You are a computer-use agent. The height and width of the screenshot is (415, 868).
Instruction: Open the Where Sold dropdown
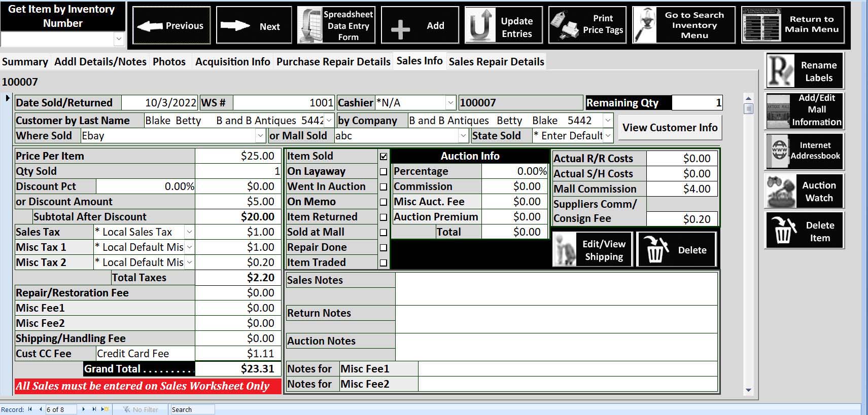click(x=260, y=136)
